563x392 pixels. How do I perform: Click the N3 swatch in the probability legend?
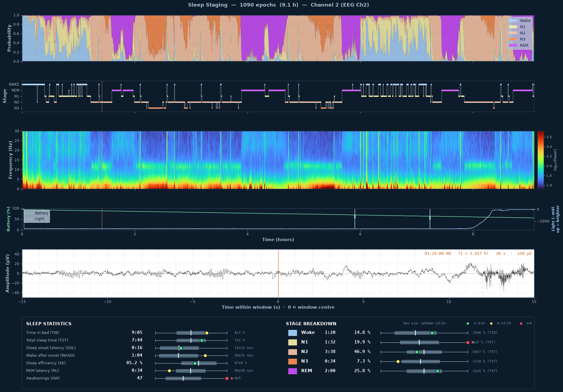pyautogui.click(x=513, y=39)
